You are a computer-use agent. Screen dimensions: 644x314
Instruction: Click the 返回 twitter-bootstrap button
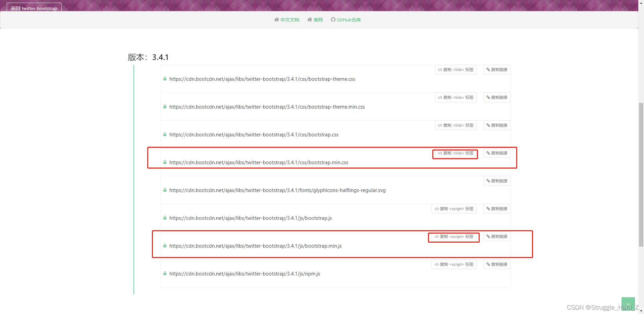[34, 8]
